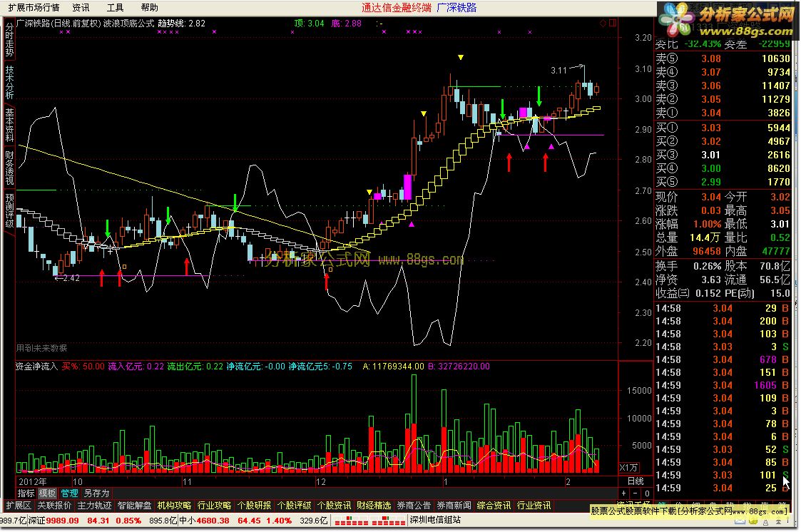Open the 行业资讯 bottom tab
801x532 pixels.
(534, 506)
